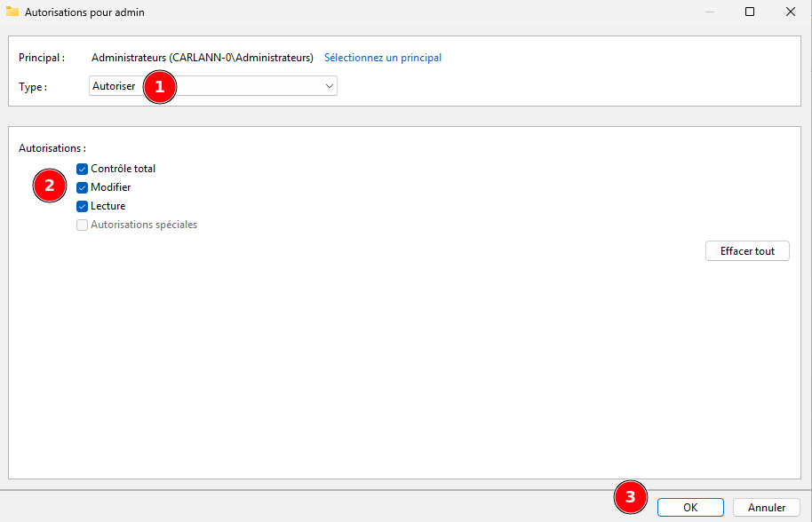This screenshot has height=522, width=812.
Task: Click the Annuler button
Action: click(x=767, y=508)
